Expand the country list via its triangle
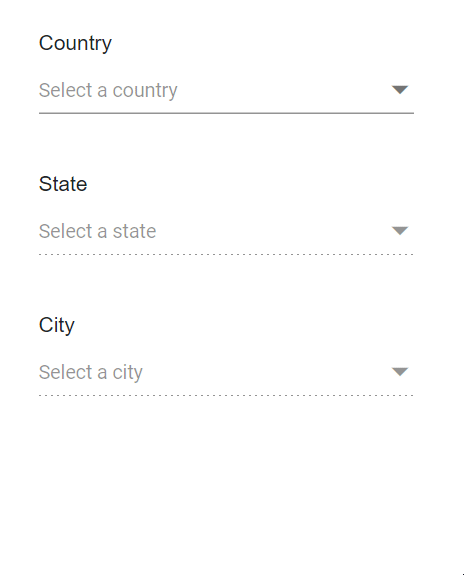This screenshot has height=575, width=464. tap(400, 90)
